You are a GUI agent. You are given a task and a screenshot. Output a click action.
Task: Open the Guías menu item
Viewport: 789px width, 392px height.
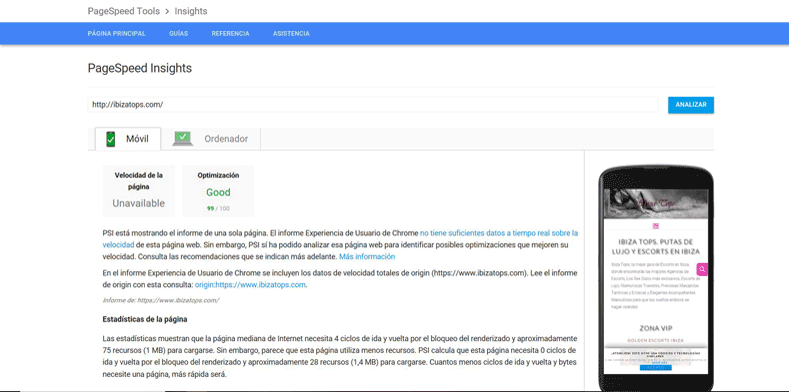point(179,34)
